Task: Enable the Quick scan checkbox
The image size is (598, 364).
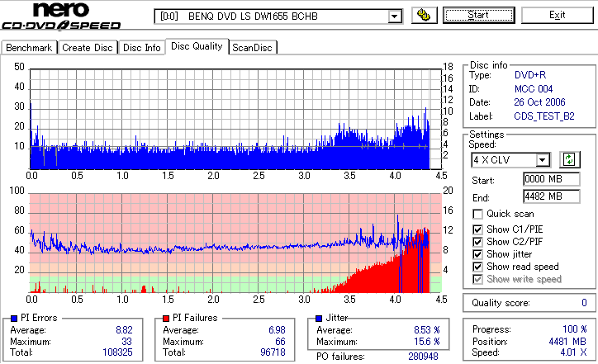Action: (x=477, y=215)
